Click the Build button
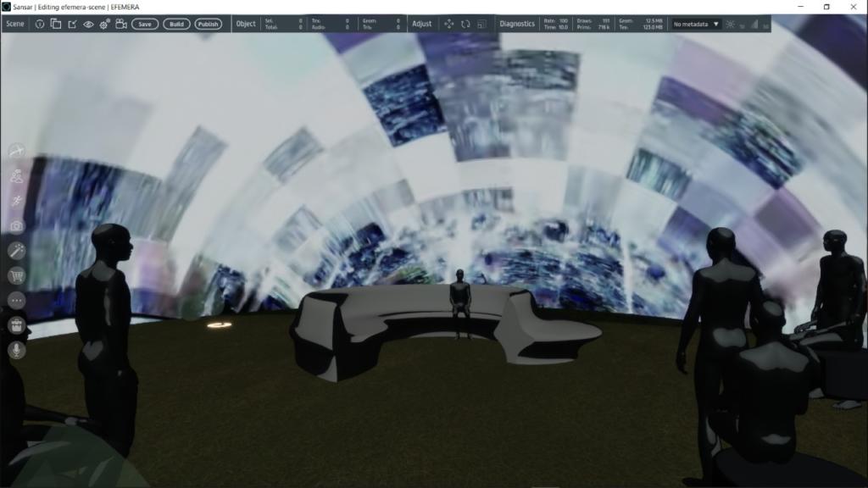The height and width of the screenshot is (488, 868). 176,24
